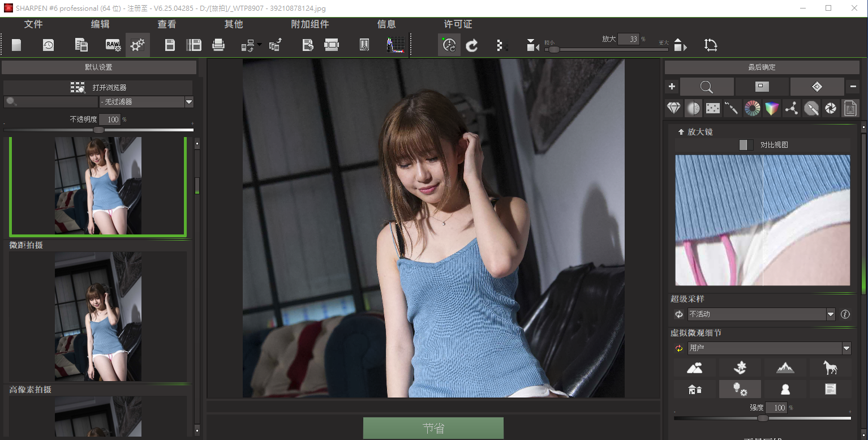Select the color wheel tool icon
868x440 pixels.
752,108
